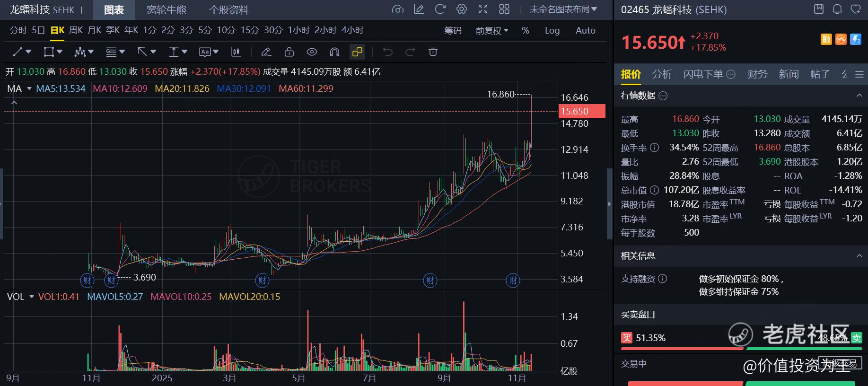Collapse the MA indicator legend caret

(x=14, y=103)
